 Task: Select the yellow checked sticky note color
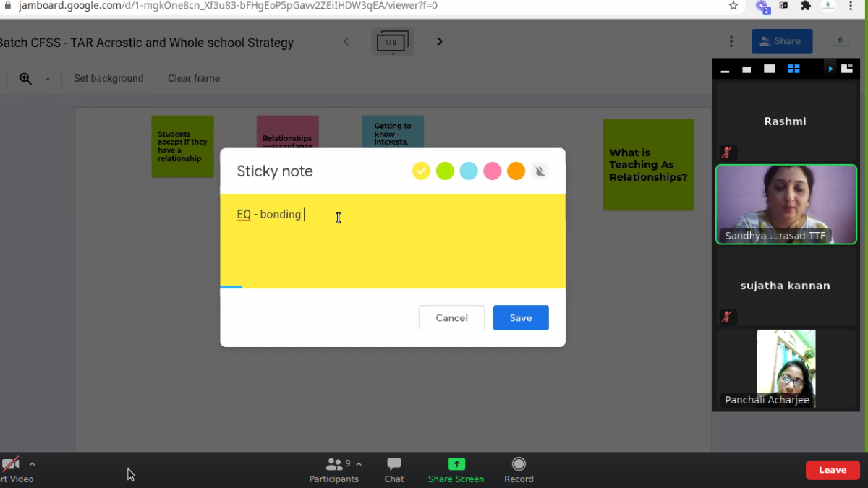[421, 171]
